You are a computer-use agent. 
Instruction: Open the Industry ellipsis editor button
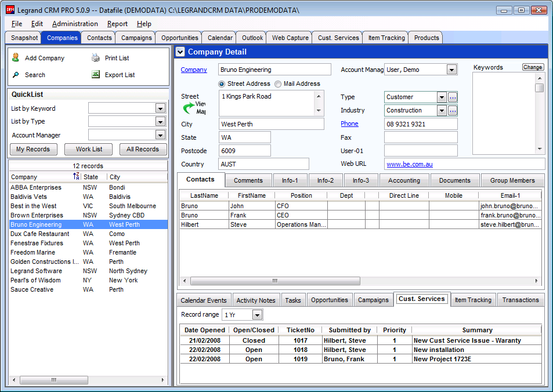coord(453,110)
